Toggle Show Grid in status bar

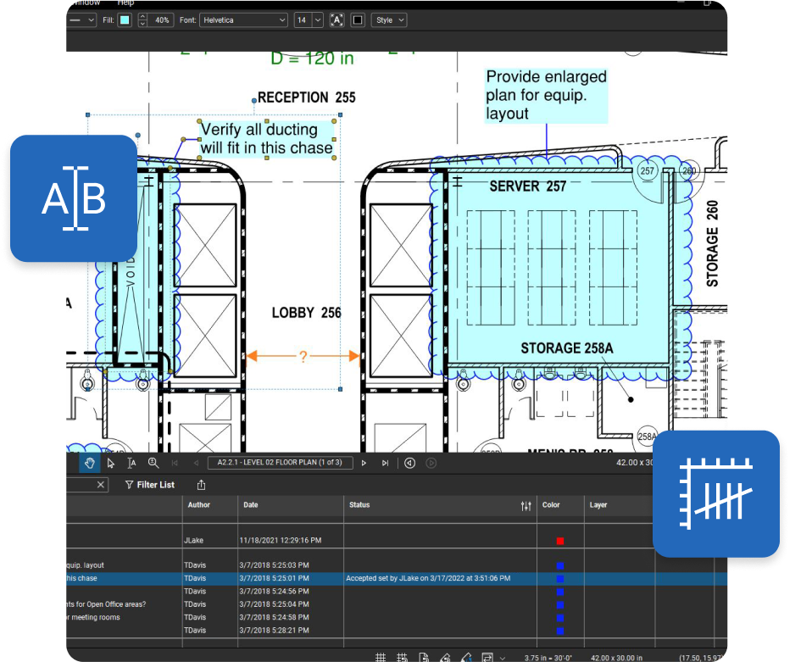381,658
